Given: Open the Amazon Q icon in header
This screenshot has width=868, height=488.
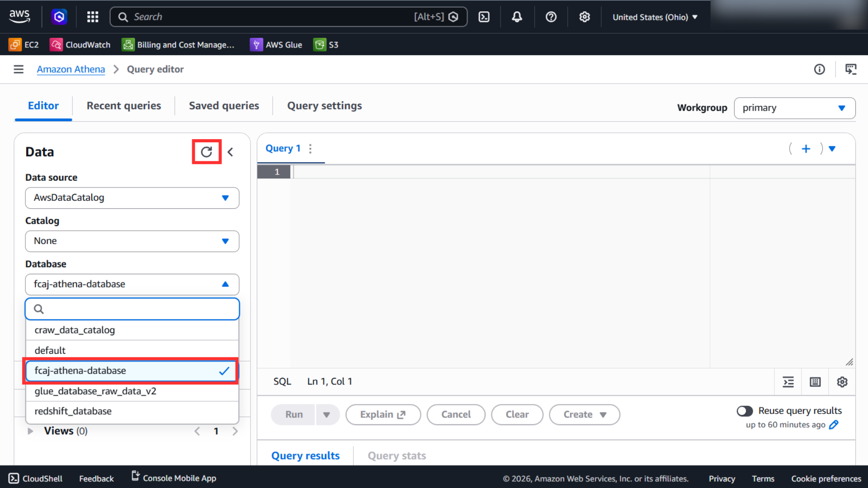Looking at the screenshot, I should 59,17.
